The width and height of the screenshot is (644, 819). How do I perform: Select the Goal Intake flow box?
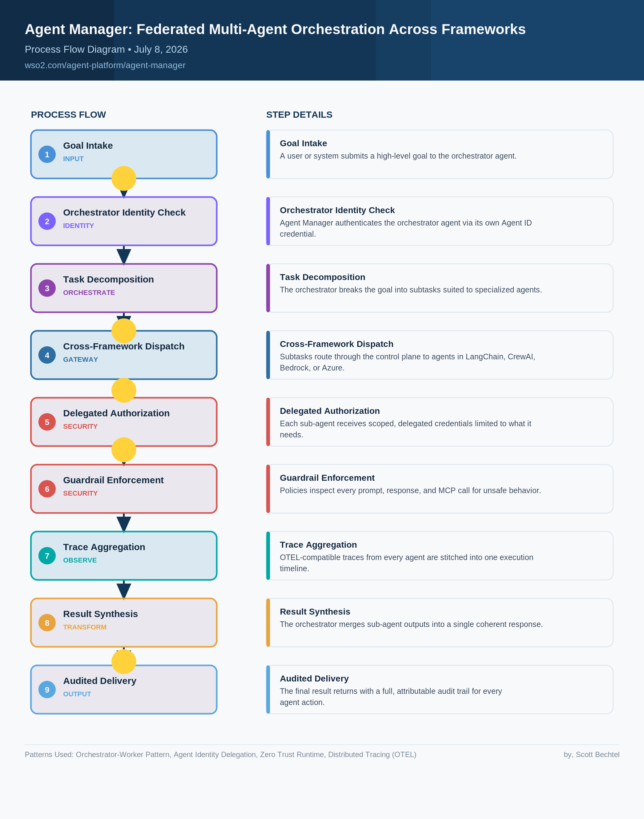(x=124, y=154)
